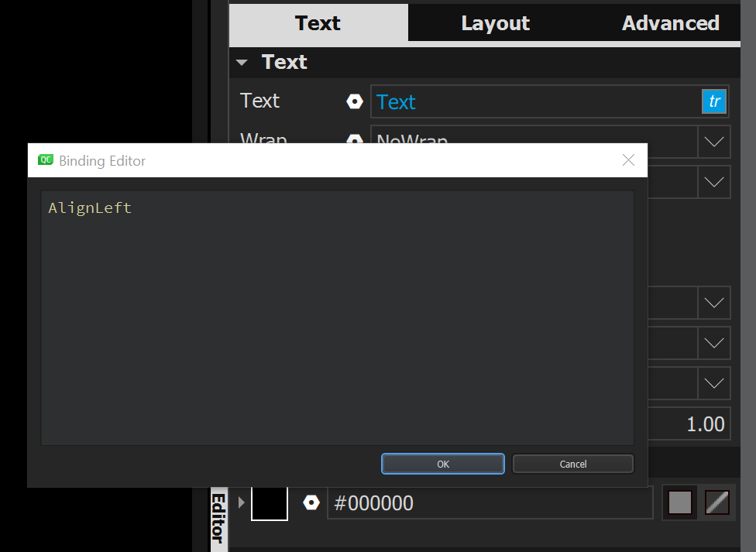Click the hexagon indicator next to the color hex field
This screenshot has width=756, height=552.
tap(311, 502)
